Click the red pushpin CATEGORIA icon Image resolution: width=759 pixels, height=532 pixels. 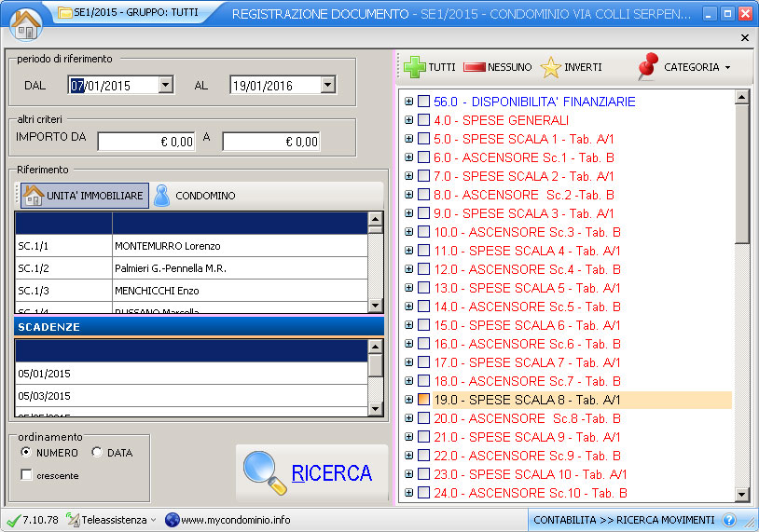coord(646,67)
